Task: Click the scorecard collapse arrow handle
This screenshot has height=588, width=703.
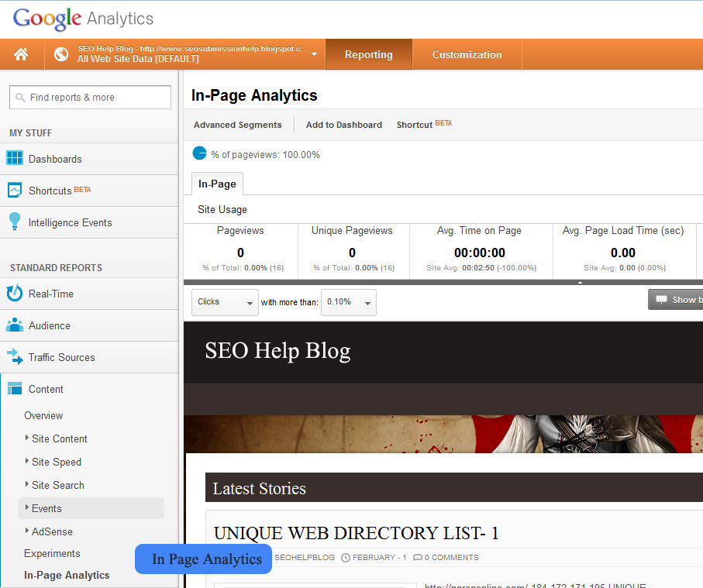Action: (580, 282)
